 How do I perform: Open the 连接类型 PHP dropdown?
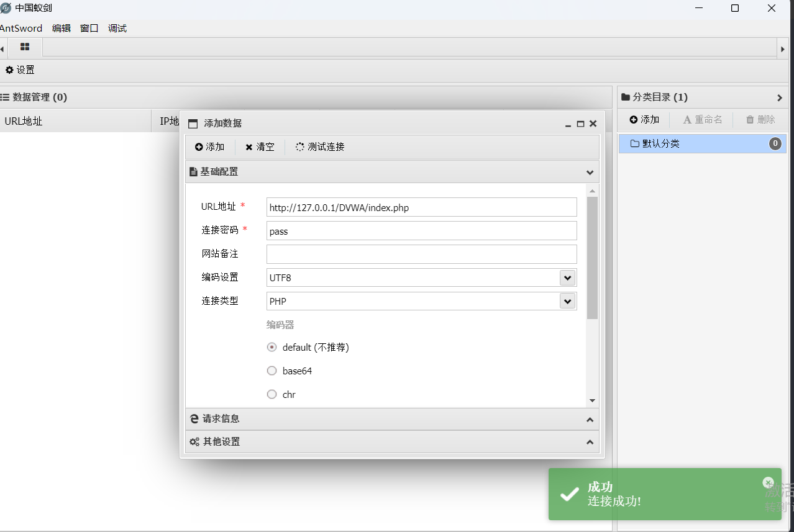pos(567,301)
